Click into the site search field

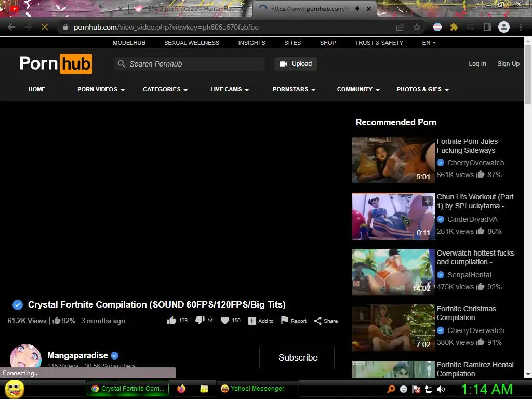[x=190, y=64]
